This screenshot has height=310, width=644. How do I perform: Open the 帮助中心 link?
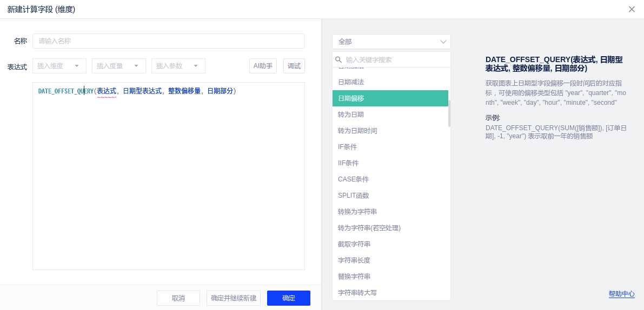pyautogui.click(x=621, y=294)
